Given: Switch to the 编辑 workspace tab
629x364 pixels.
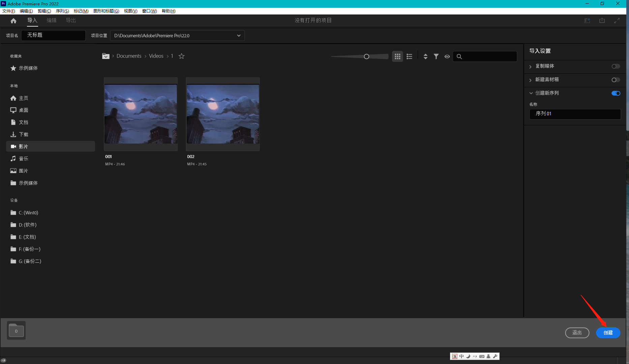Looking at the screenshot, I should 51,21.
